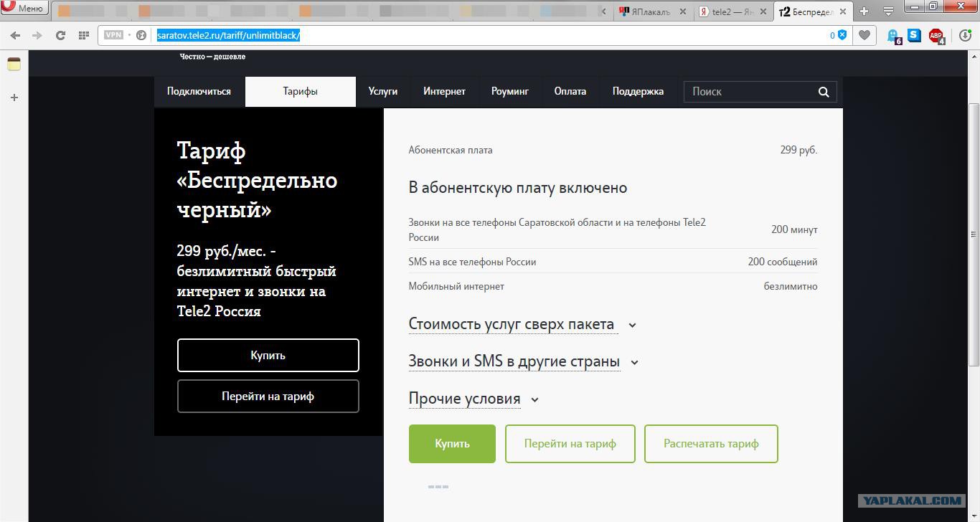
Task: Click the Распечатать тариф button
Action: [x=711, y=444]
